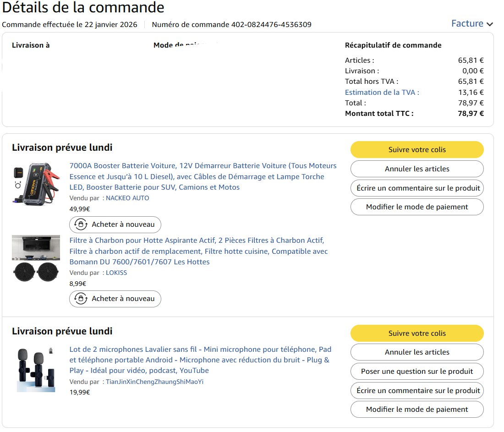Open the Filtre à Charbon product link
Image resolution: width=504 pixels, height=432 pixels.
point(198,251)
